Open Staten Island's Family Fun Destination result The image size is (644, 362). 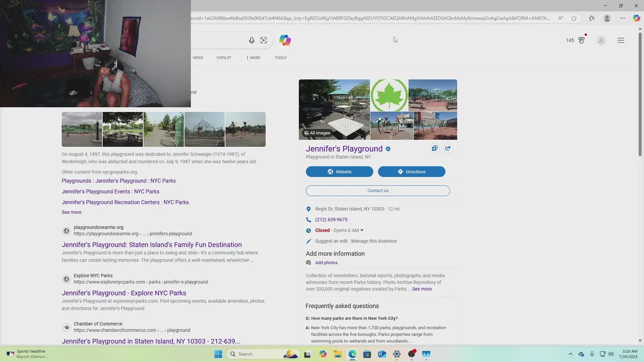click(152, 245)
